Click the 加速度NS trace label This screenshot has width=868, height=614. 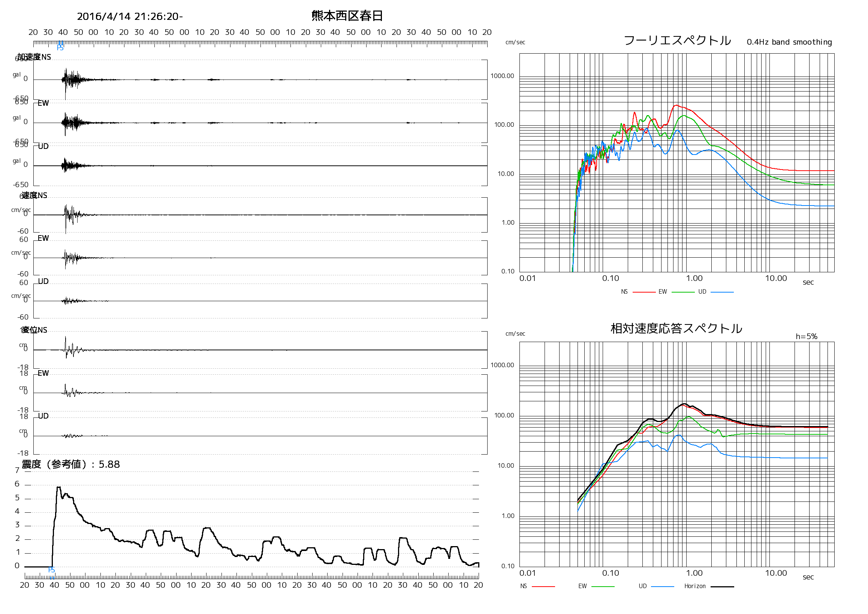click(34, 57)
